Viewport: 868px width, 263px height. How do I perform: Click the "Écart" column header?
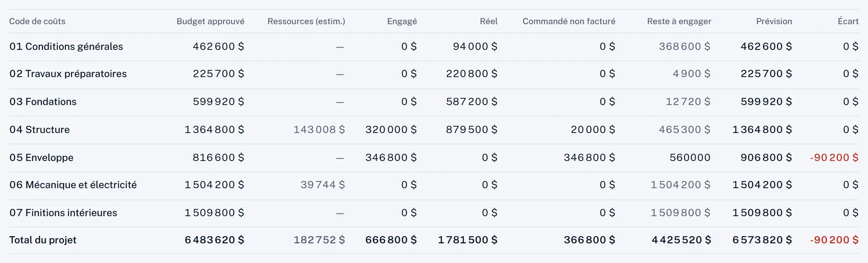[x=848, y=21]
